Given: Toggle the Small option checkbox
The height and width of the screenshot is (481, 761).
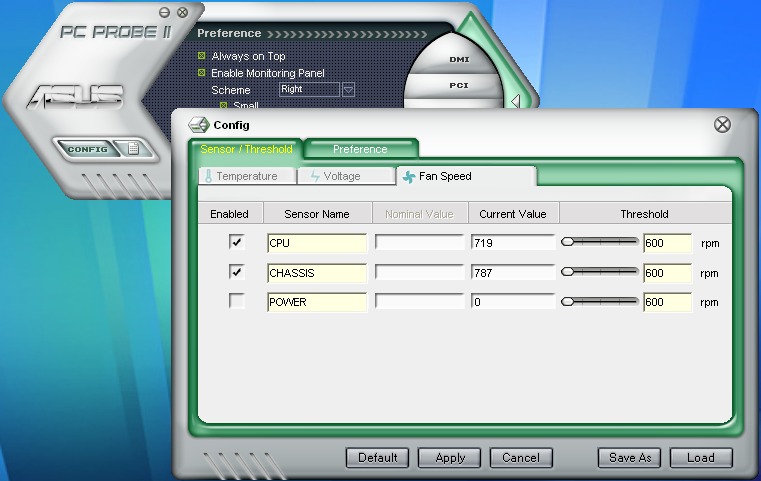Looking at the screenshot, I should 224,105.
